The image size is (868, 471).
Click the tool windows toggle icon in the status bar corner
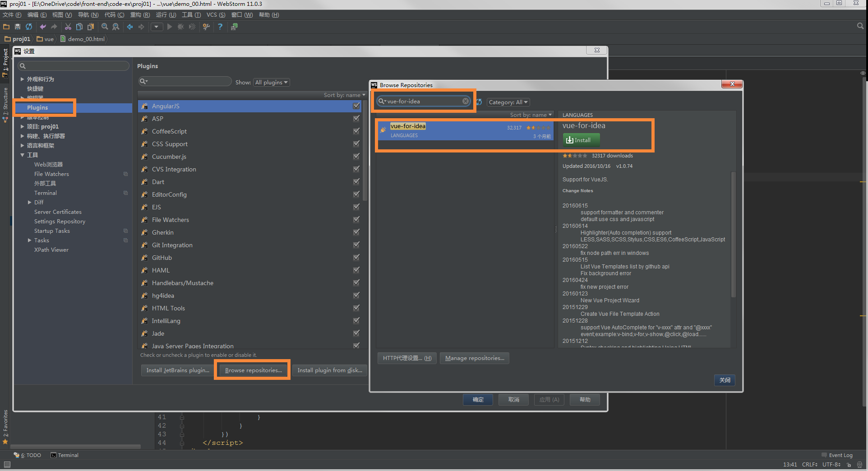point(7,464)
